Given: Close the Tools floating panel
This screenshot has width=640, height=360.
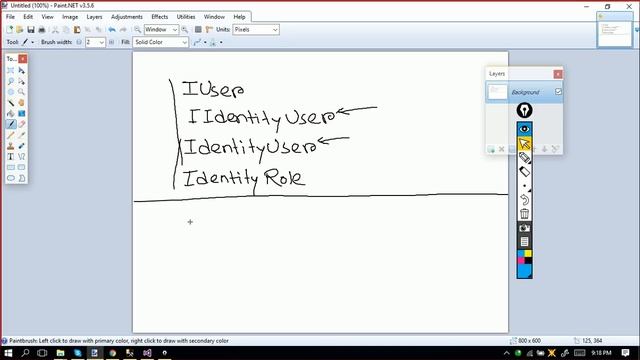Looking at the screenshot, I should [x=23, y=59].
